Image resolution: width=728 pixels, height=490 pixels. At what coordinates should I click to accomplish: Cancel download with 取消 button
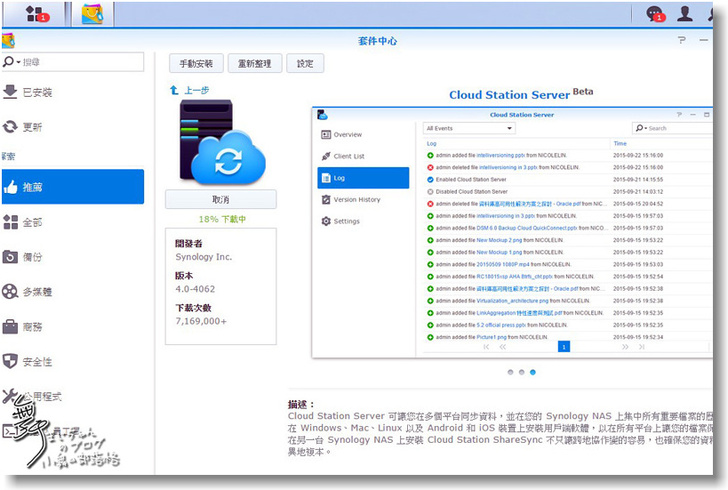coord(220,199)
